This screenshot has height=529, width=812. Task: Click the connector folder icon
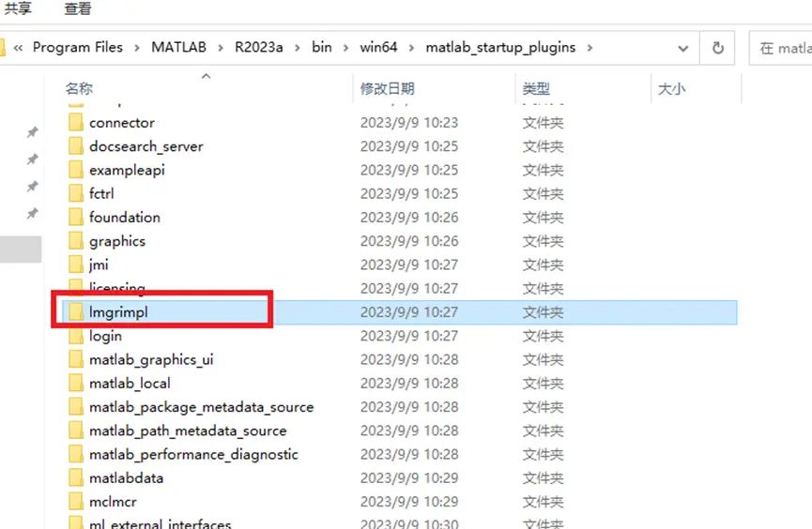click(76, 123)
